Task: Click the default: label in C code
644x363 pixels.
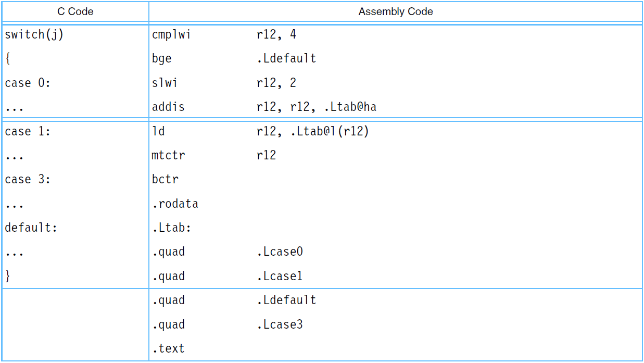Action: [31, 228]
